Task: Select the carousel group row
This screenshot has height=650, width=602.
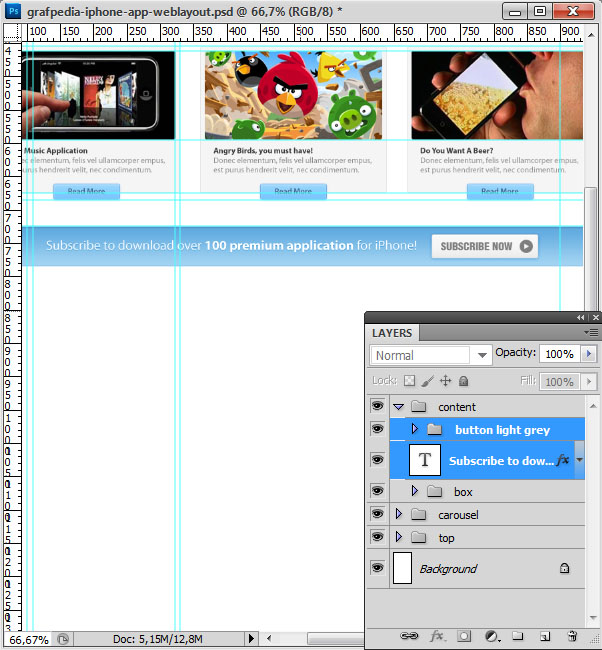Action: [x=487, y=514]
